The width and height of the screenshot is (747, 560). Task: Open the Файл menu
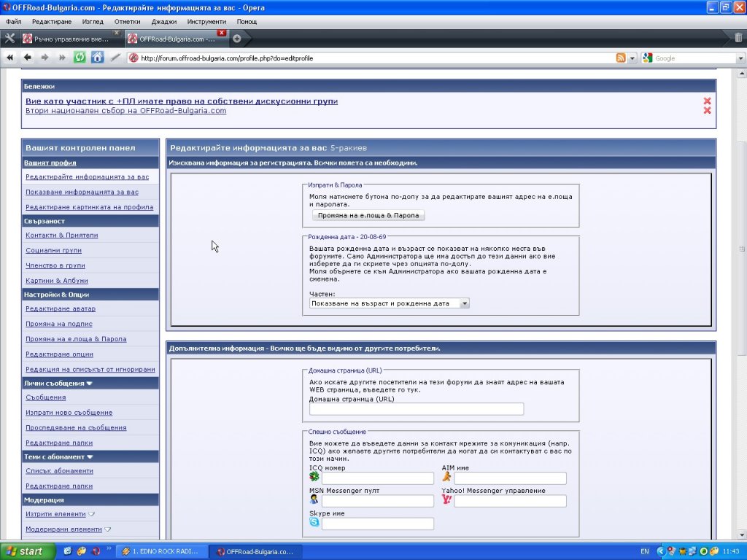click(14, 21)
